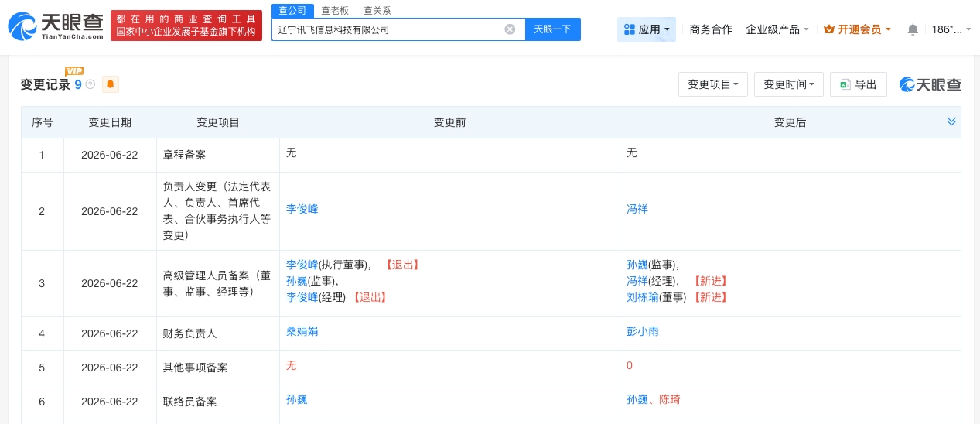980x424 pixels.
Task: Open 李俊峰(经理) link in row 3
Action: pos(302,297)
